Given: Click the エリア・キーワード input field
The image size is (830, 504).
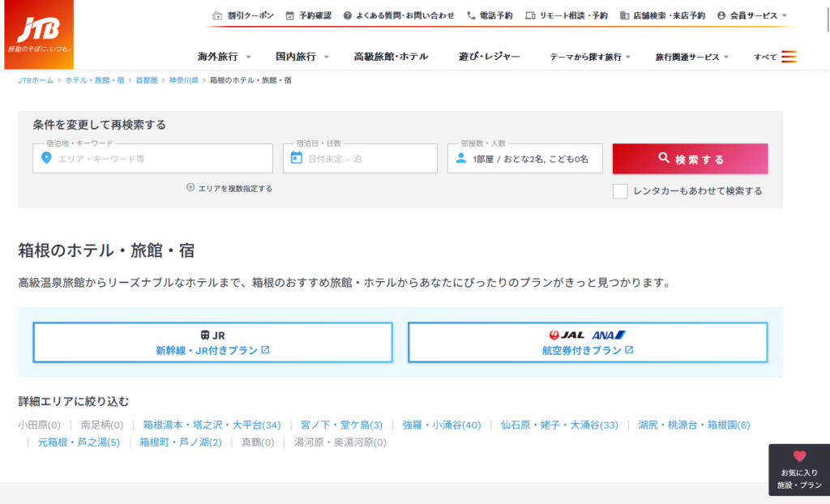Looking at the screenshot, I should pyautogui.click(x=162, y=159).
